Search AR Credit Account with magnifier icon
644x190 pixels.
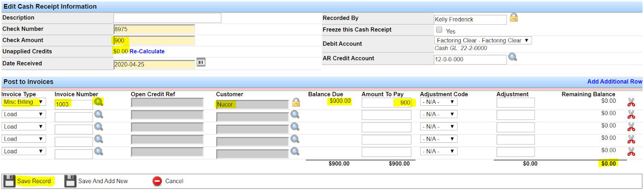[x=512, y=57]
